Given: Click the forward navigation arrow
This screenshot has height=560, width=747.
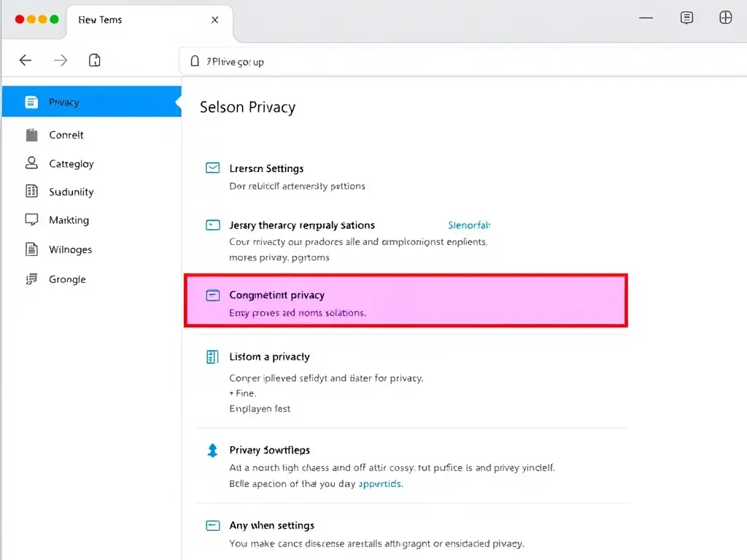Looking at the screenshot, I should pyautogui.click(x=61, y=61).
